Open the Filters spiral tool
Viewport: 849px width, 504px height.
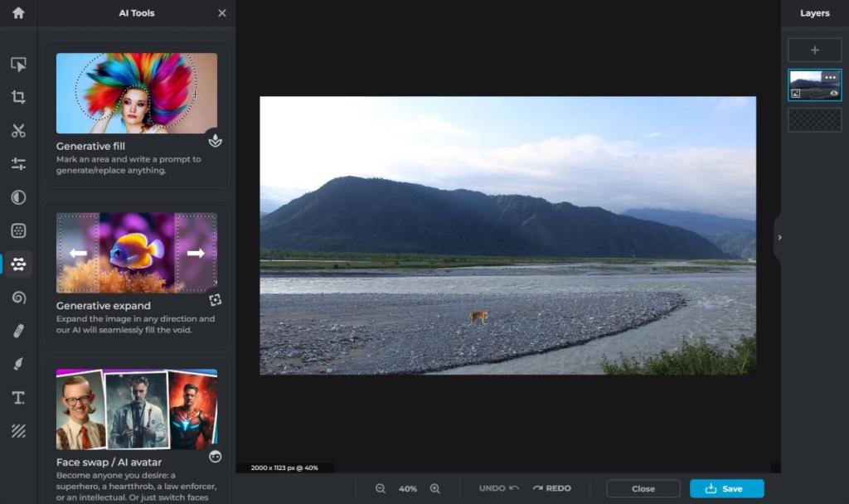(x=17, y=298)
